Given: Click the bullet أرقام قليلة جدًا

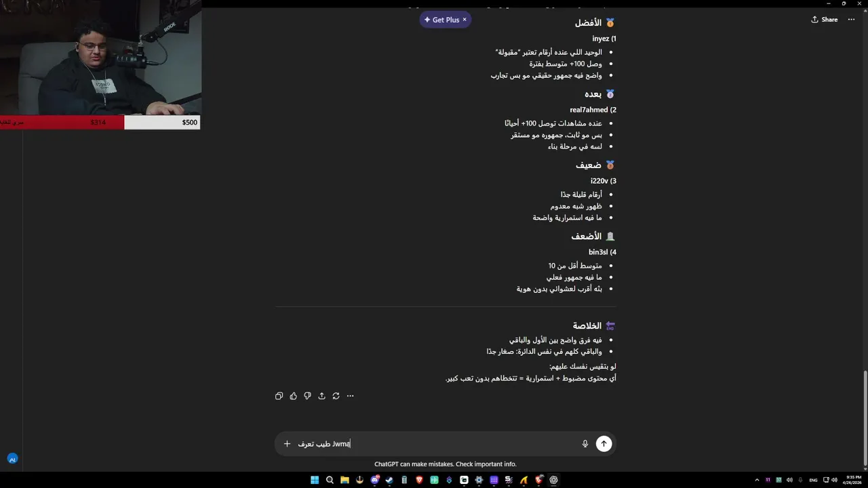Looking at the screenshot, I should coord(581,195).
